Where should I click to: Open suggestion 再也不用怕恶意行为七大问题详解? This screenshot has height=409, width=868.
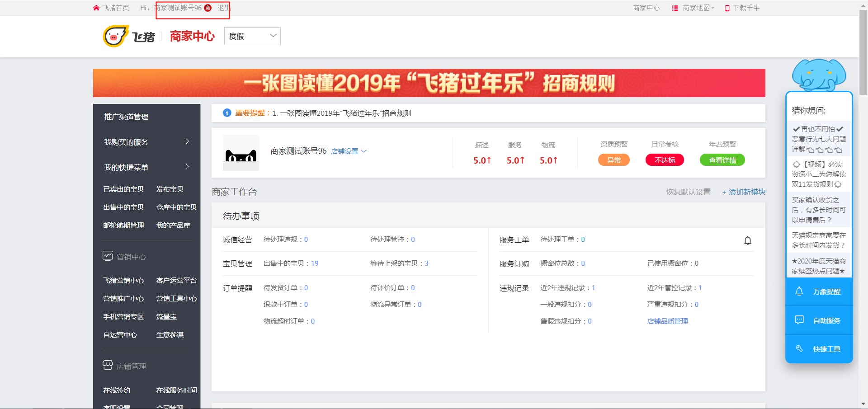pos(819,139)
